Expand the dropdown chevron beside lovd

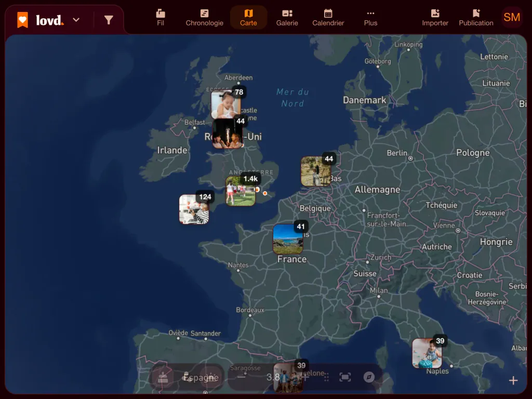pos(76,20)
